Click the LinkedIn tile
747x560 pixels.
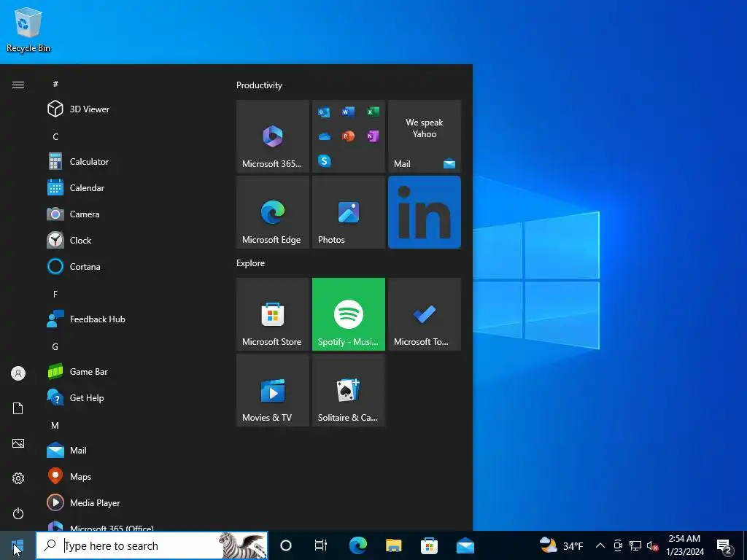(x=425, y=212)
